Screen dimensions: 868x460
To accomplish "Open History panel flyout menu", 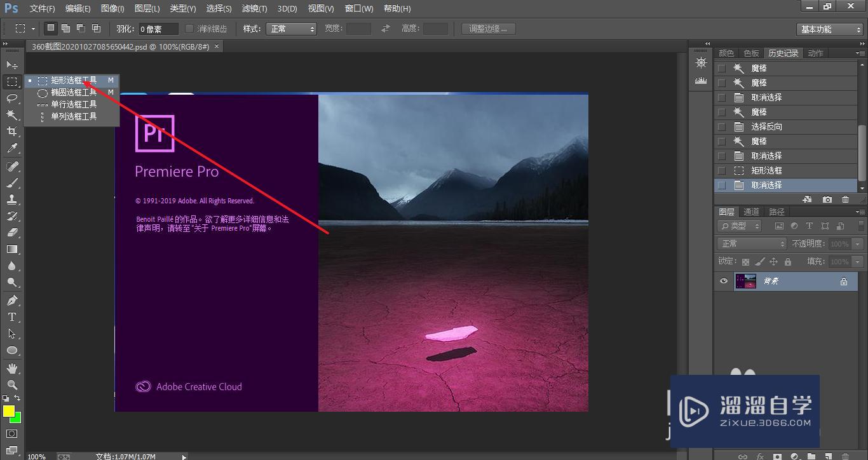I will point(861,53).
